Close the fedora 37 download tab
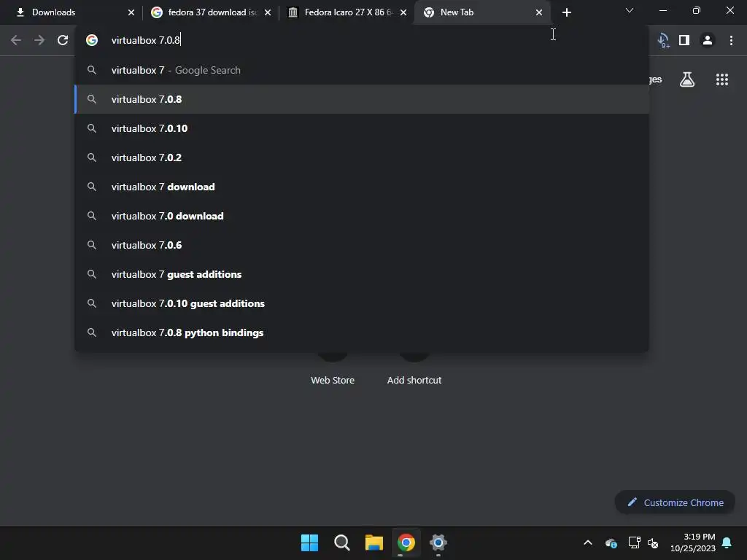 point(268,12)
